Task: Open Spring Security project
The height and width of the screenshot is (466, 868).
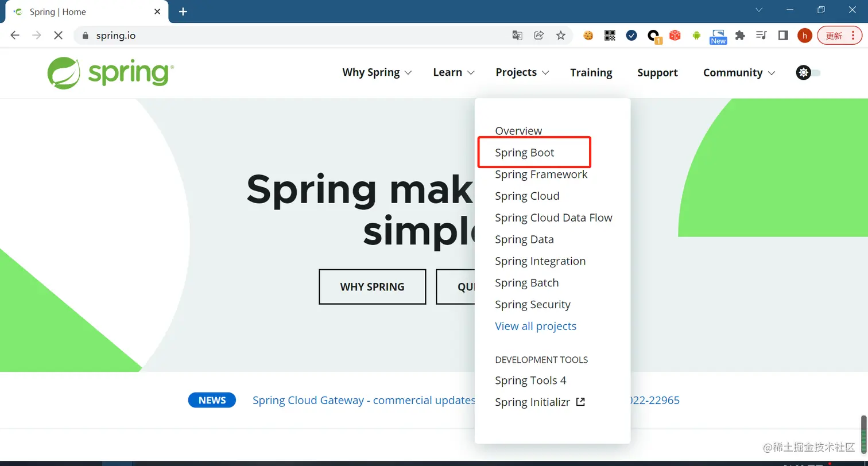Action: (533, 305)
